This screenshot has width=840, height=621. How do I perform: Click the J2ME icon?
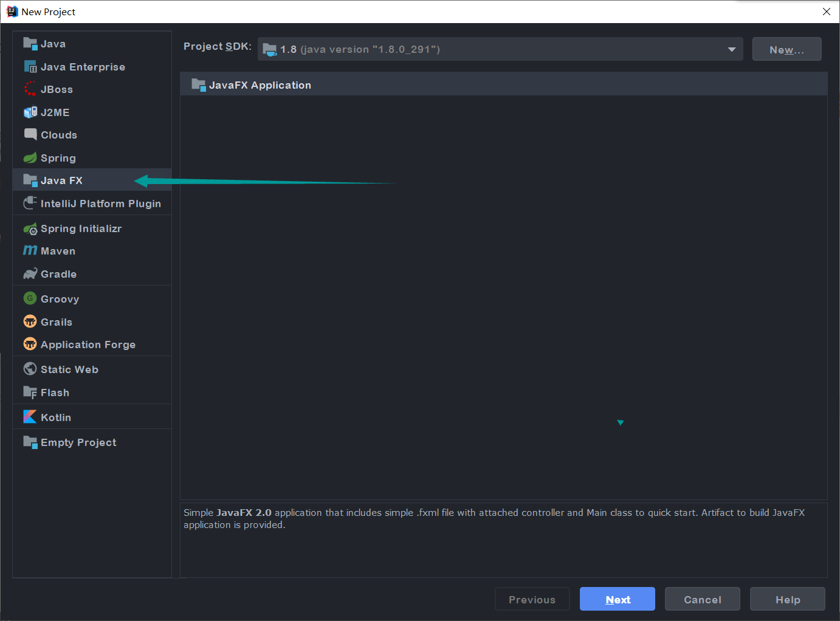pos(30,112)
